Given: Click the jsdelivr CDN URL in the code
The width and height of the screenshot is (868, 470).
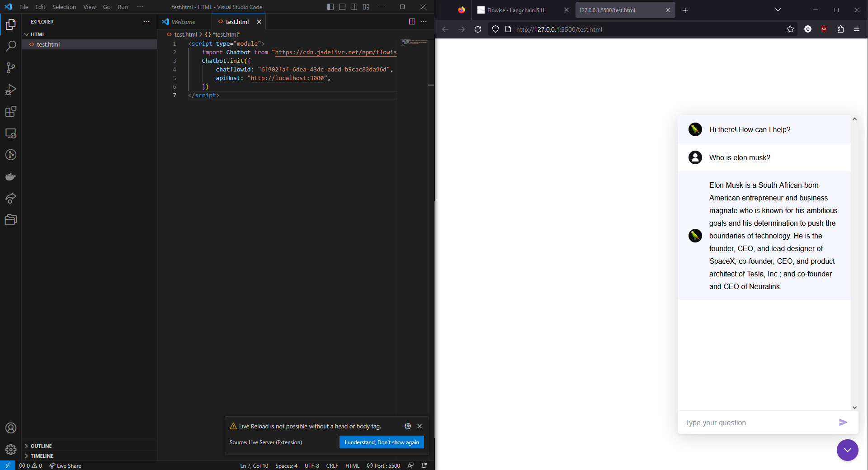Looking at the screenshot, I should pyautogui.click(x=335, y=52).
